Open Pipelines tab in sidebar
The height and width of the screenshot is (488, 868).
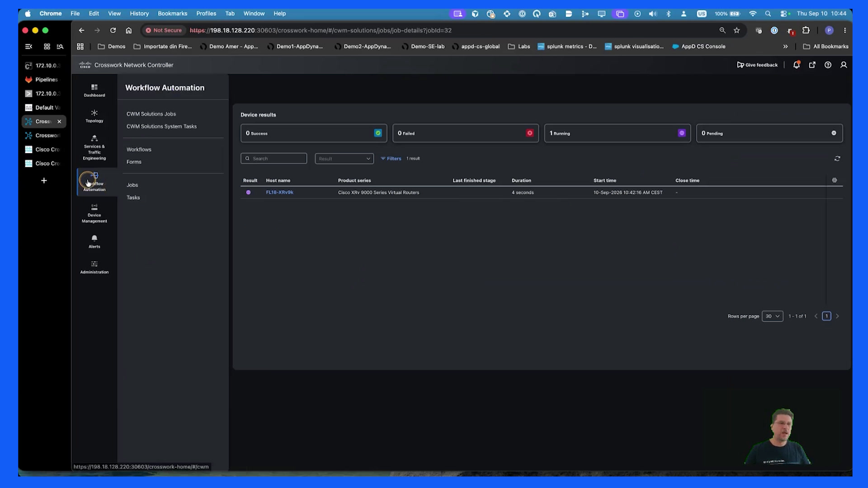[x=43, y=80]
